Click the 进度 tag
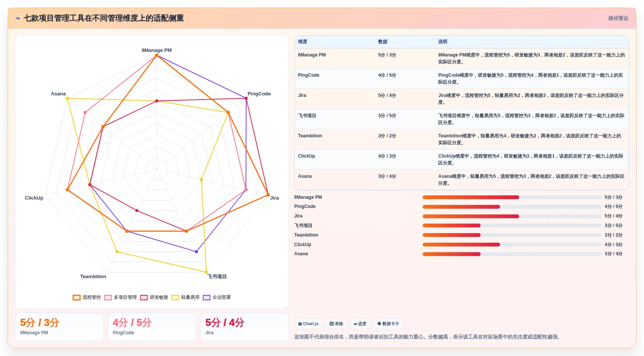This screenshot has width=644, height=356. point(360,324)
